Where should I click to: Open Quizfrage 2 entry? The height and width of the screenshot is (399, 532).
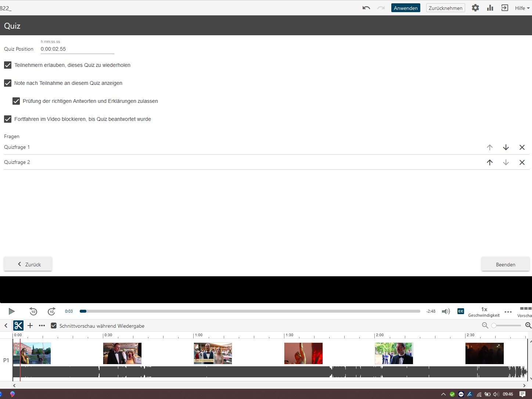pos(17,162)
